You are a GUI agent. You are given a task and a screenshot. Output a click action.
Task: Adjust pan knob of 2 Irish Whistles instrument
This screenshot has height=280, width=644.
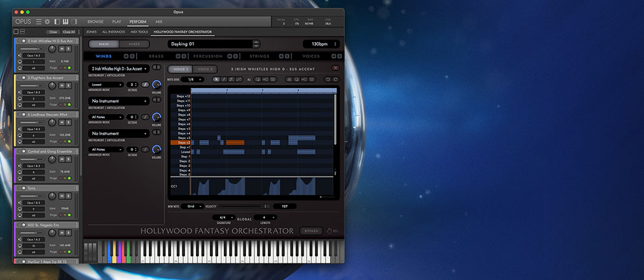[52, 49]
